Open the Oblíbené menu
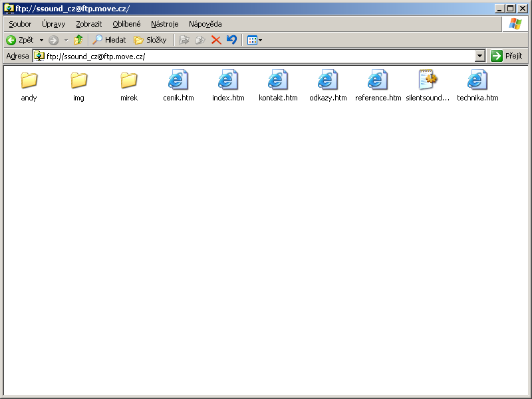 pyautogui.click(x=126, y=24)
